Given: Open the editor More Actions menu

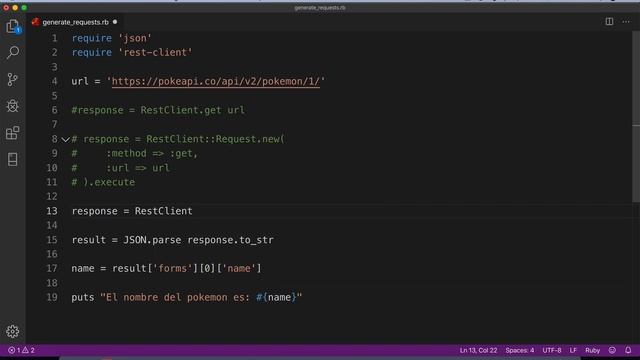Looking at the screenshot, I should 626,21.
